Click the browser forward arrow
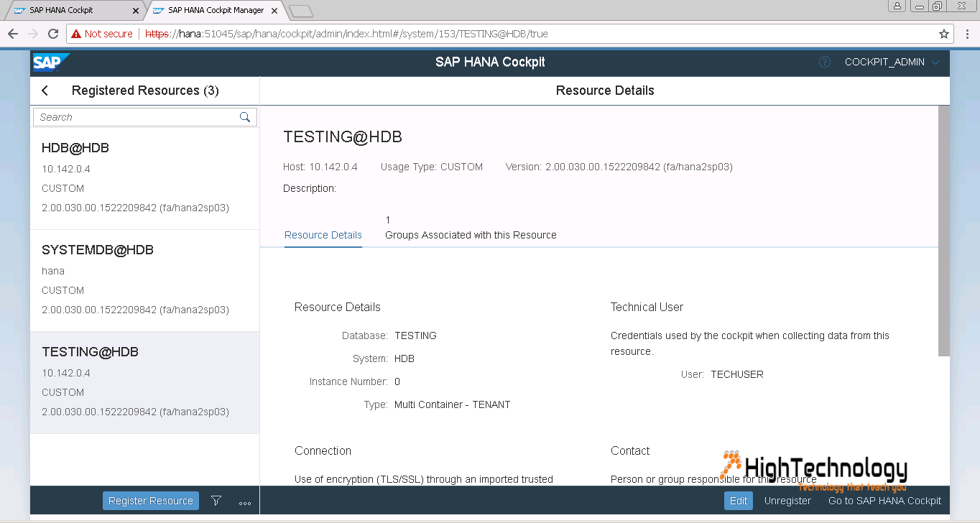The image size is (980, 523). (33, 34)
